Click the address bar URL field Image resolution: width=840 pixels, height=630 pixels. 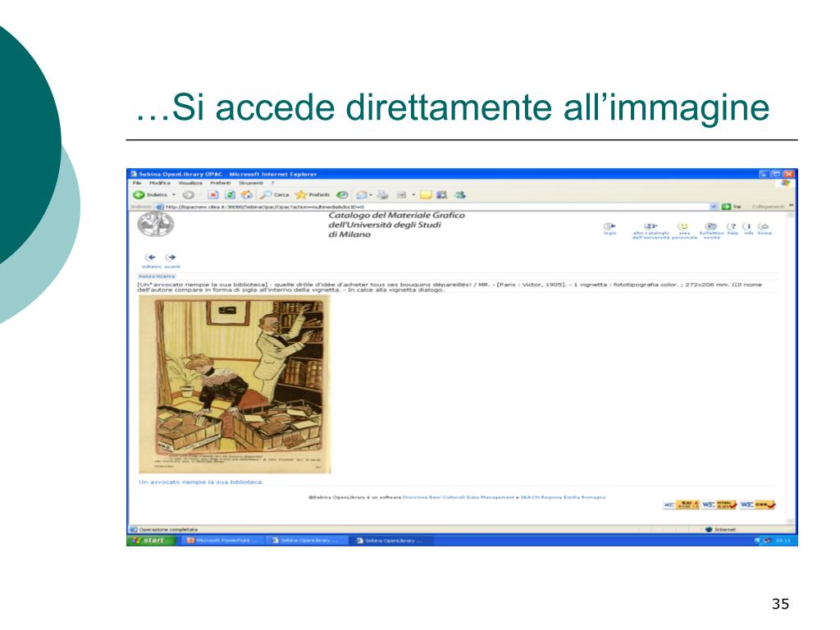pyautogui.click(x=435, y=207)
